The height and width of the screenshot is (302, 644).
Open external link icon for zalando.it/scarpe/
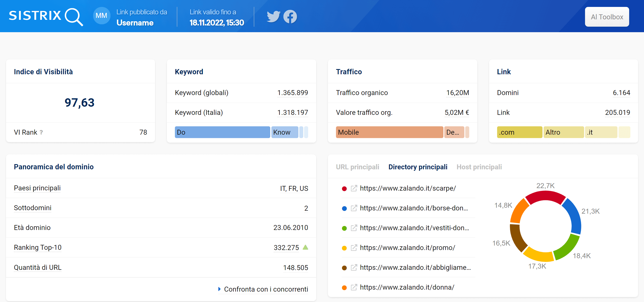pos(354,188)
